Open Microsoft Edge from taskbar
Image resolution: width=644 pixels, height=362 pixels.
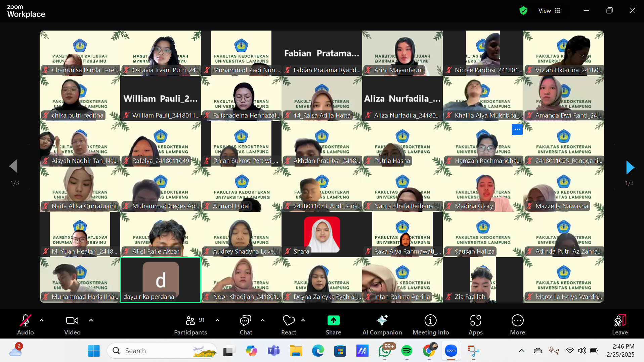318,351
